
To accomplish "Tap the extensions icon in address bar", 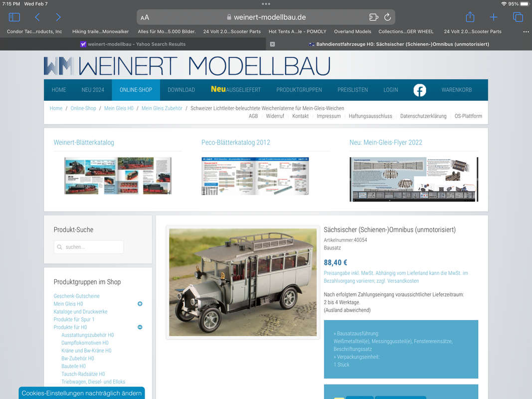I will [373, 17].
